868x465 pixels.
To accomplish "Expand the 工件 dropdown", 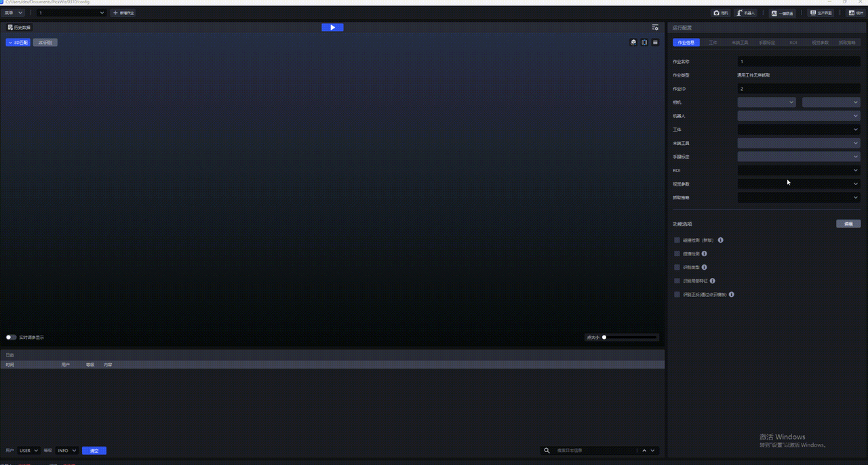I will tap(798, 129).
